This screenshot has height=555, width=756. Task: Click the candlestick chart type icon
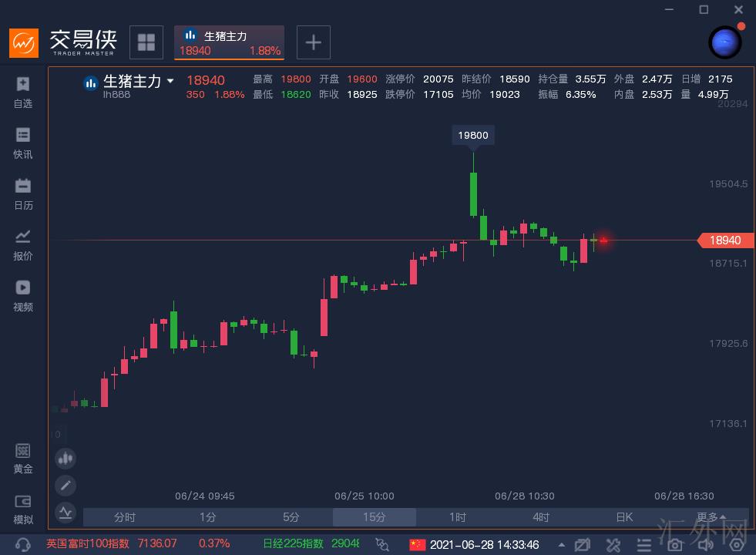point(66,459)
